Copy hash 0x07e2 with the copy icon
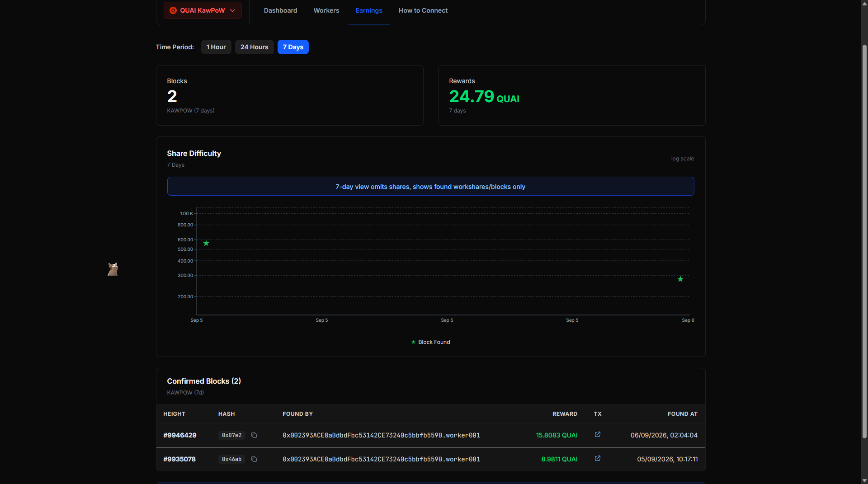 click(254, 435)
